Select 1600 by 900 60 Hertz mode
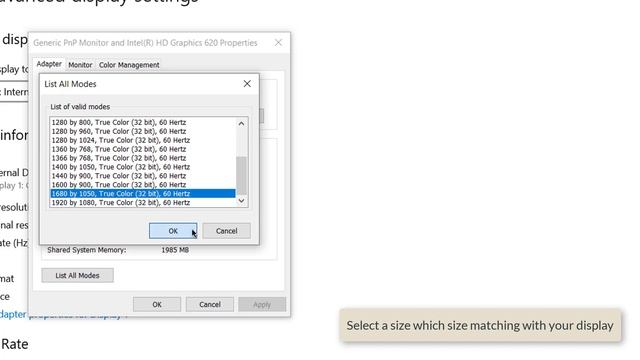 pyautogui.click(x=142, y=185)
